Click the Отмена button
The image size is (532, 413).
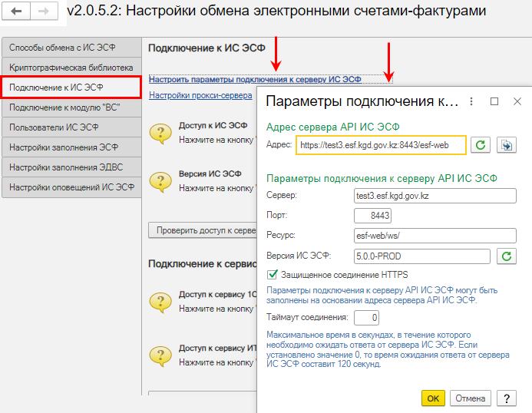tap(471, 398)
